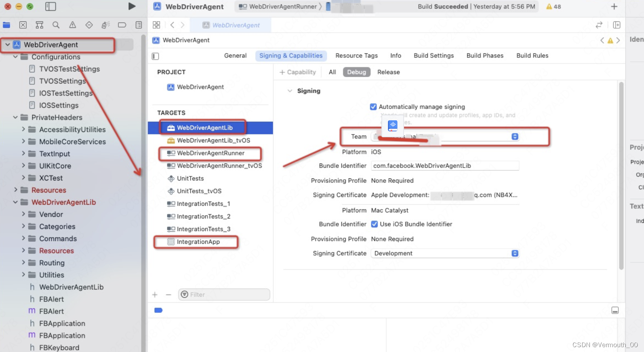Screen dimensions: 644x352
Task: Expand the AccessibilityUtilities folder
Action: click(x=23, y=130)
